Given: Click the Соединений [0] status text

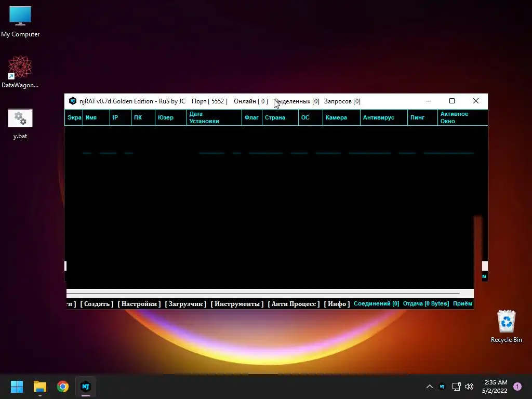Looking at the screenshot, I should (x=376, y=303).
